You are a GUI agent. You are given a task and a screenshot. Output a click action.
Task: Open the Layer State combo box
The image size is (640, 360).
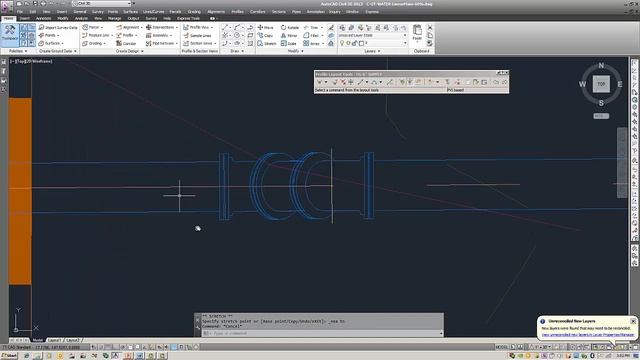pos(372,36)
